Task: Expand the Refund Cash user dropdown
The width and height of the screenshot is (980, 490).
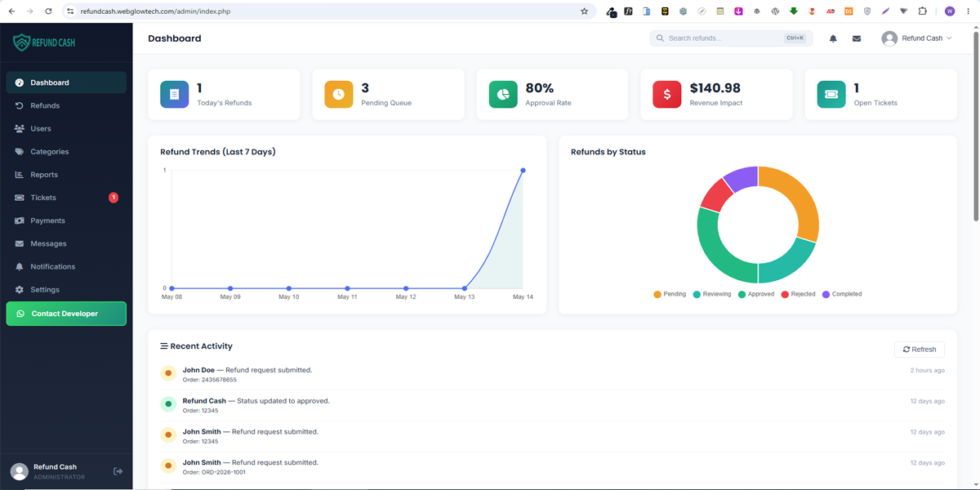Action: pyautogui.click(x=917, y=38)
